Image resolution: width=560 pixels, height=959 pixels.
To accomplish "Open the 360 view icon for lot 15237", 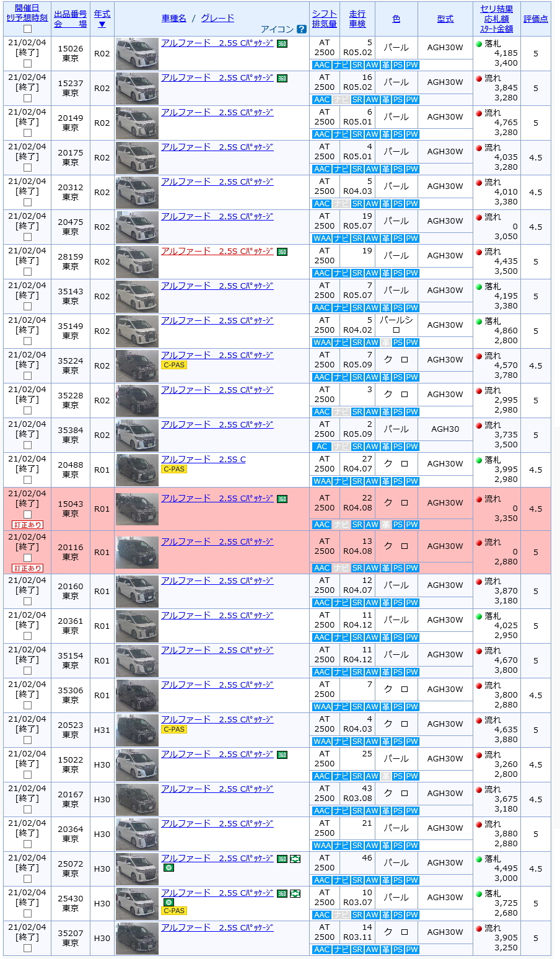I will coord(282,79).
